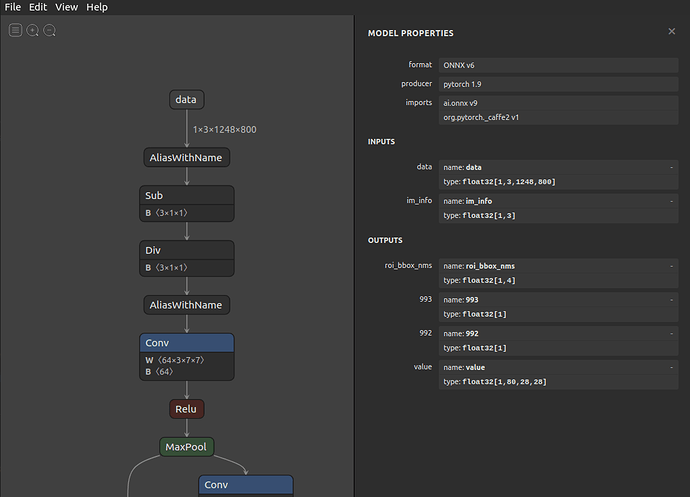Select the Conv node below MaxPool

coord(246,485)
